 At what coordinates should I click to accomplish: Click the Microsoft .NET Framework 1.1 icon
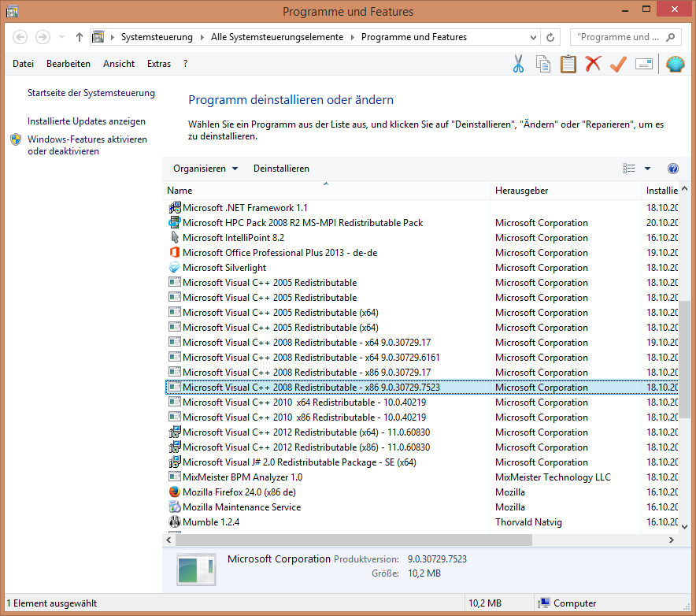(175, 207)
